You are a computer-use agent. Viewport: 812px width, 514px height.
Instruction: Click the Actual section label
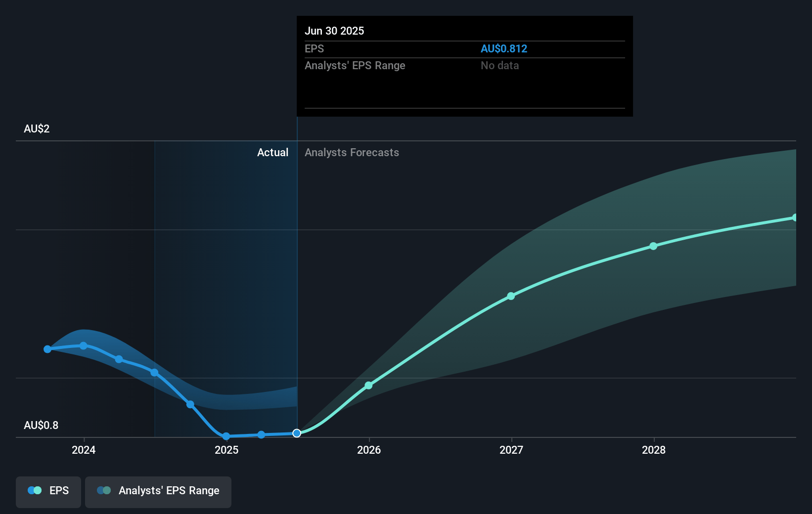[272, 153]
